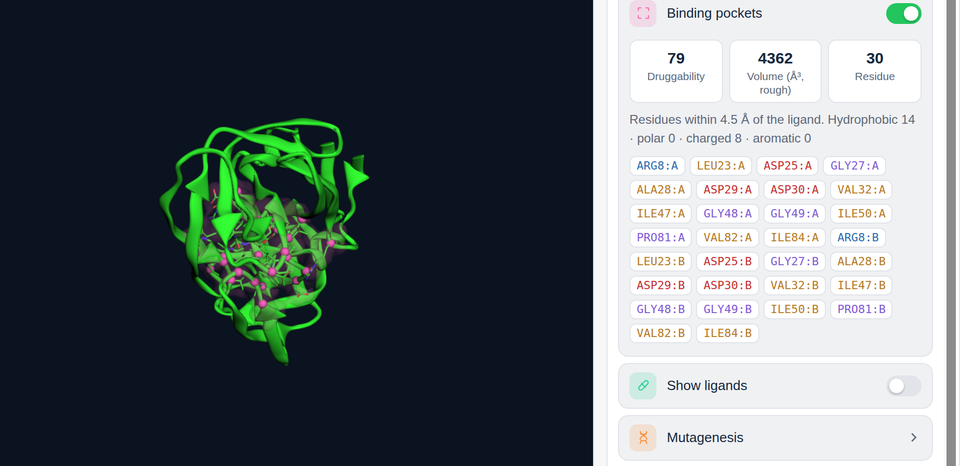960x466 pixels.
Task: Click the pink Binding pockets icon
Action: click(x=643, y=13)
